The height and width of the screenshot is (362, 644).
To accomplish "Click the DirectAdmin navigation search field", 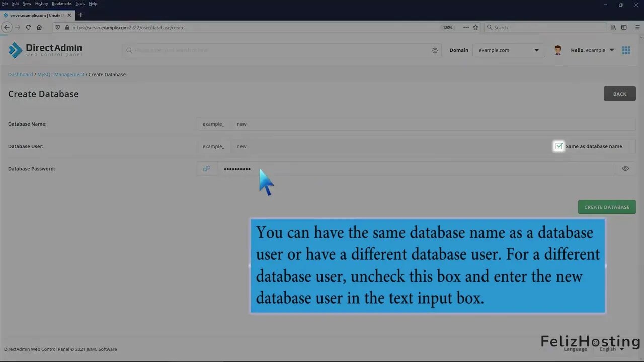I will [x=282, y=50].
